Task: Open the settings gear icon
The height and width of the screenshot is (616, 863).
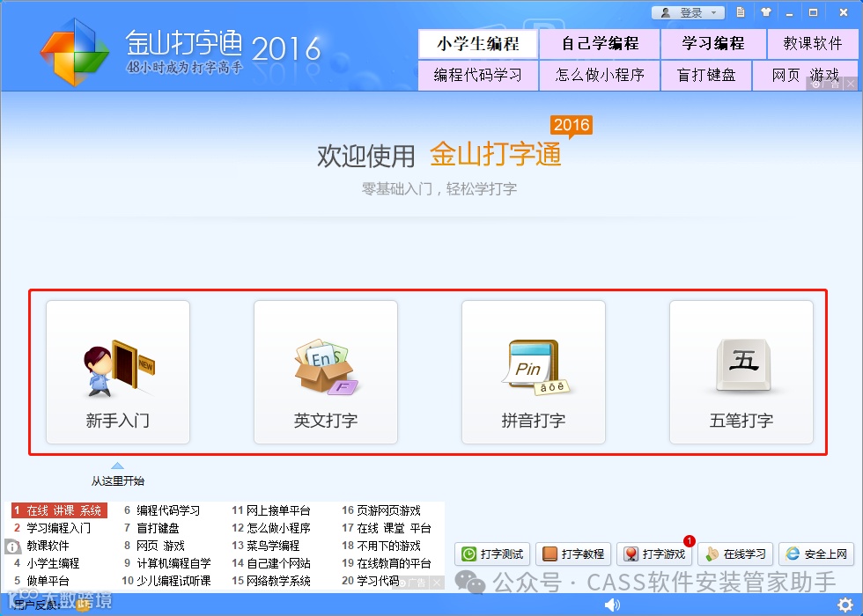Action: (x=845, y=605)
